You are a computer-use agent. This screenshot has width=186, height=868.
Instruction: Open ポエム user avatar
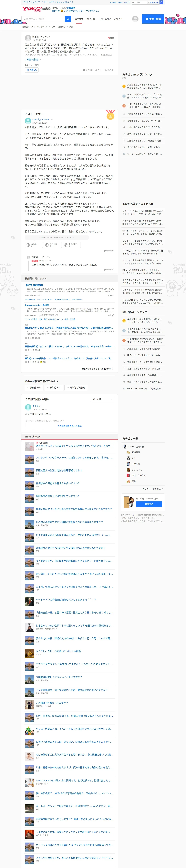pyautogui.click(x=28, y=407)
